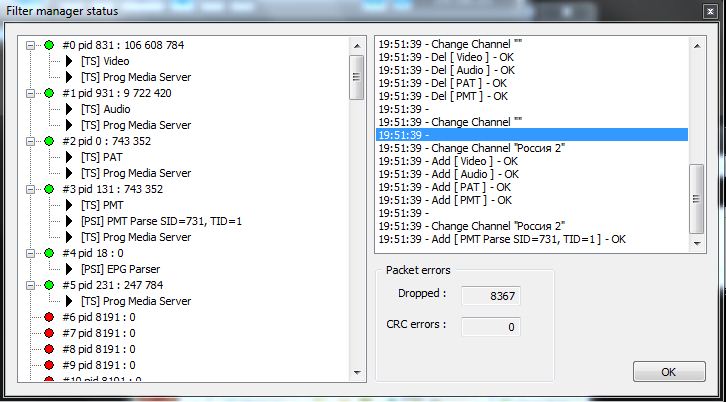Click the log list scroll-down arrow
Viewport: 726px width, 402px height.
(x=697, y=243)
